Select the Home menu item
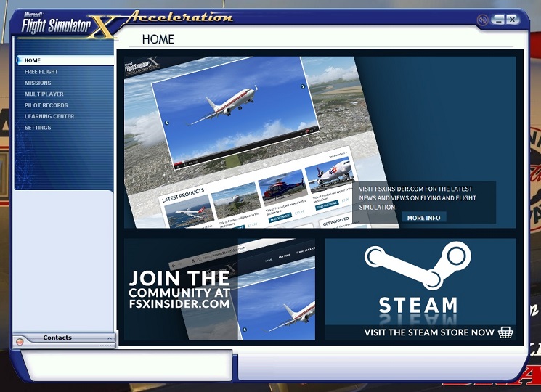Viewport: 541px width, 392px height. (x=33, y=60)
